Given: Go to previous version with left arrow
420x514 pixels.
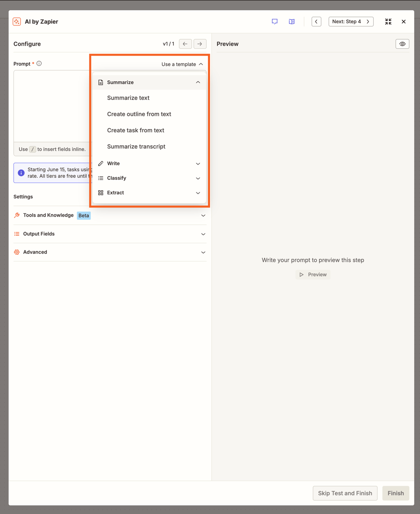Looking at the screenshot, I should (185, 44).
